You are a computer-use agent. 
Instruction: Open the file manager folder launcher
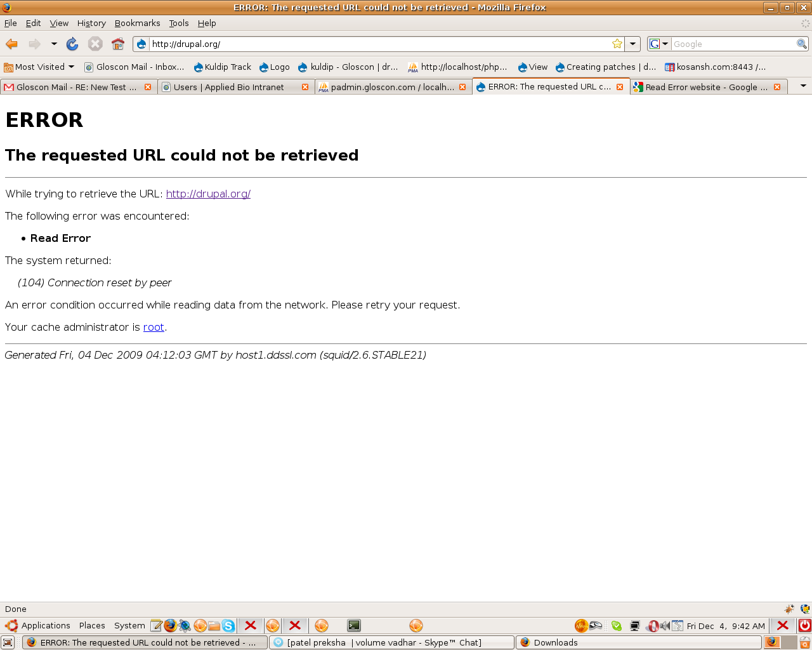pos(214,625)
